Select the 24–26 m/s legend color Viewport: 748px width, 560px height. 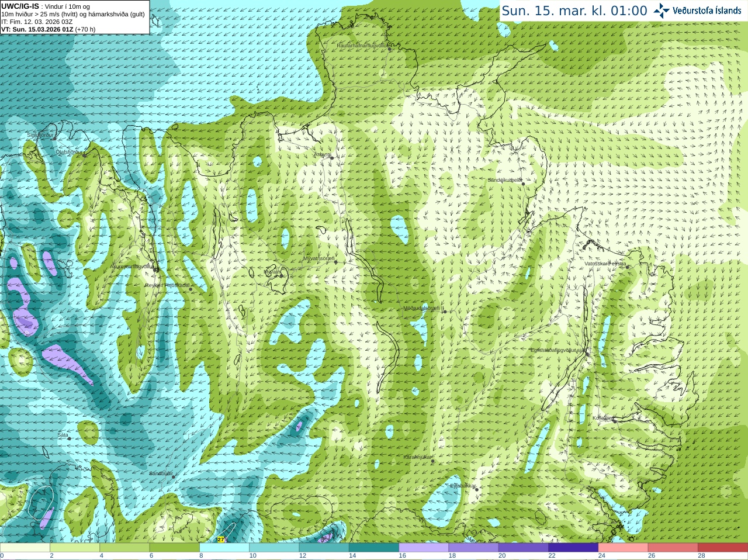[624, 548]
